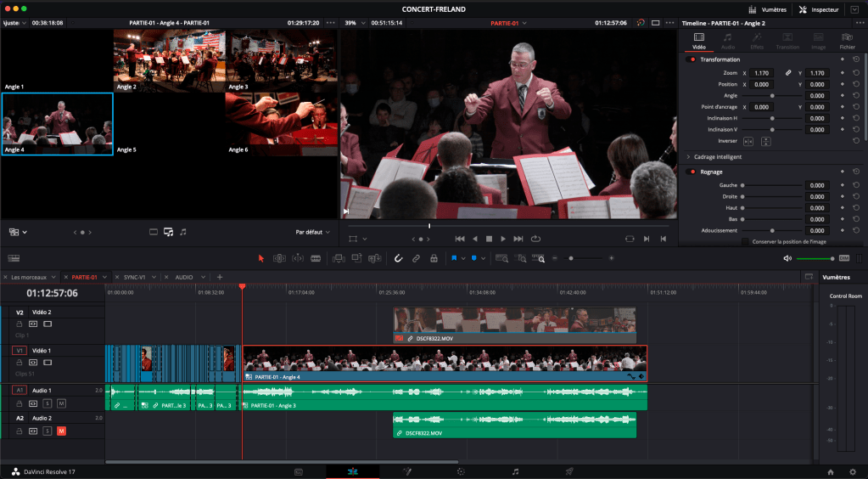This screenshot has width=868, height=479.
Task: Disable the Transformation section toggle
Action: [x=692, y=59]
